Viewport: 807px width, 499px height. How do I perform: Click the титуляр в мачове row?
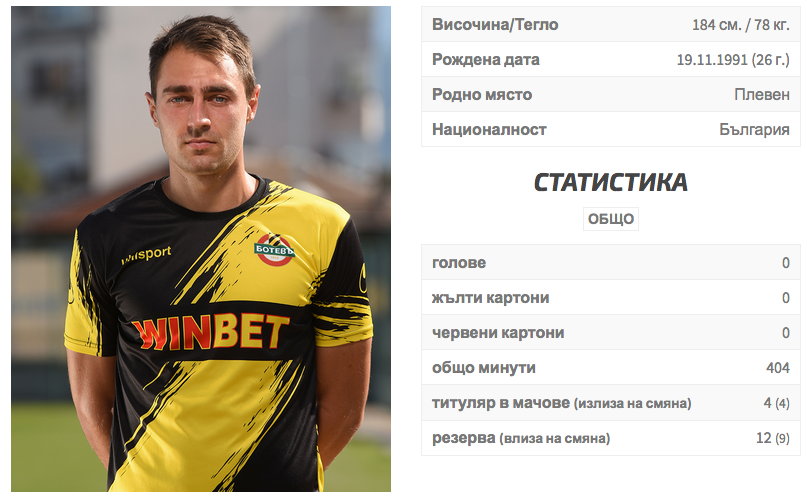pyautogui.click(x=611, y=403)
